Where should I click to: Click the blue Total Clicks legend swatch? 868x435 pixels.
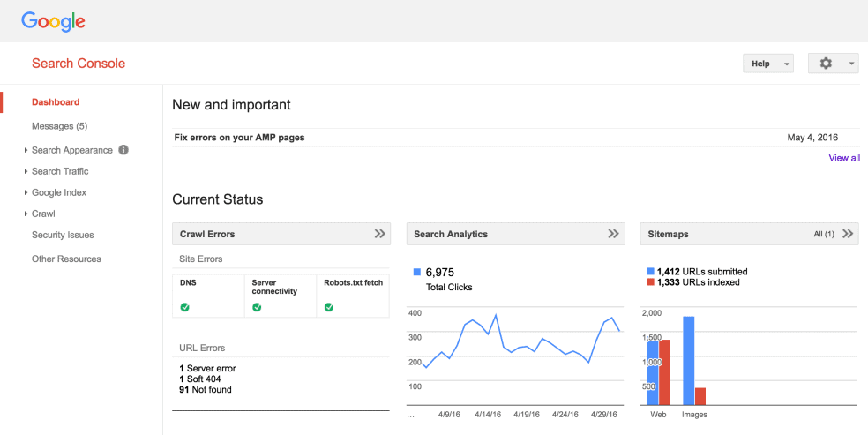click(417, 272)
